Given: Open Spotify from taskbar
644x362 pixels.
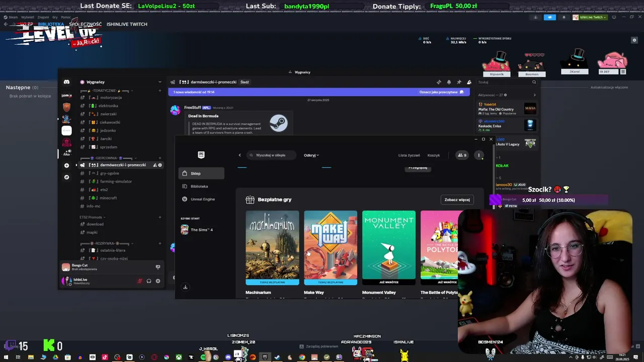Looking at the screenshot, I should click(203, 357).
